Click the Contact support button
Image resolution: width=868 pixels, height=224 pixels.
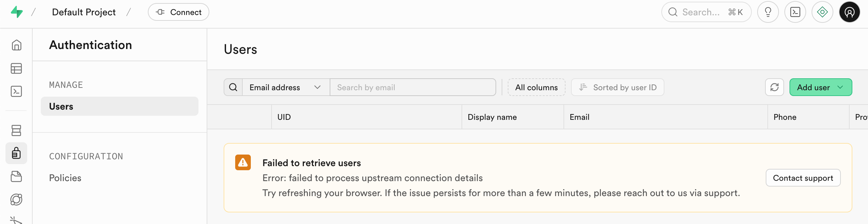tap(803, 178)
